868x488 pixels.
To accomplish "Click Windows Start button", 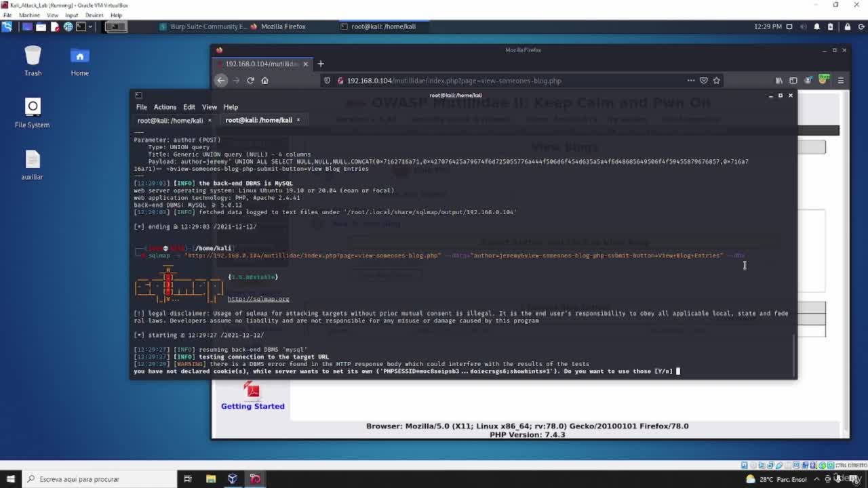I will coord(9,479).
